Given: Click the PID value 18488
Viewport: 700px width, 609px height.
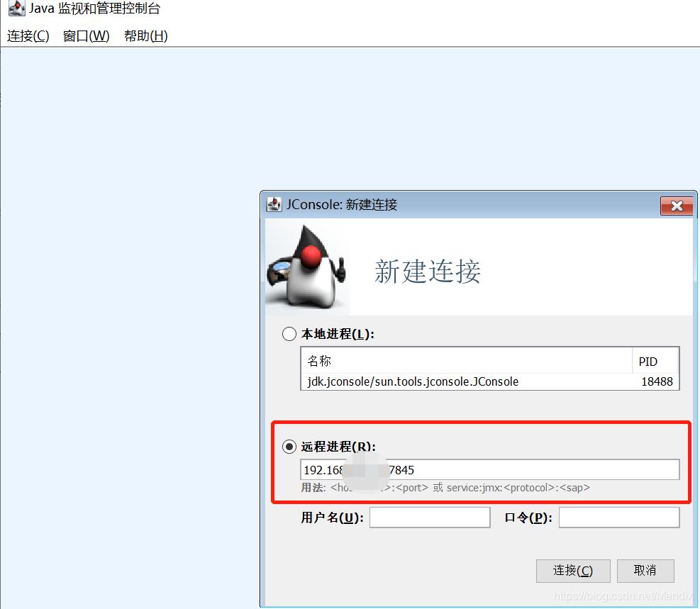Looking at the screenshot, I should [x=657, y=382].
